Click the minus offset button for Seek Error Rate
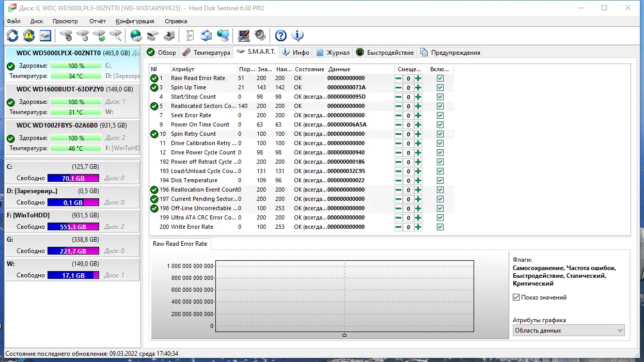 pyautogui.click(x=399, y=116)
